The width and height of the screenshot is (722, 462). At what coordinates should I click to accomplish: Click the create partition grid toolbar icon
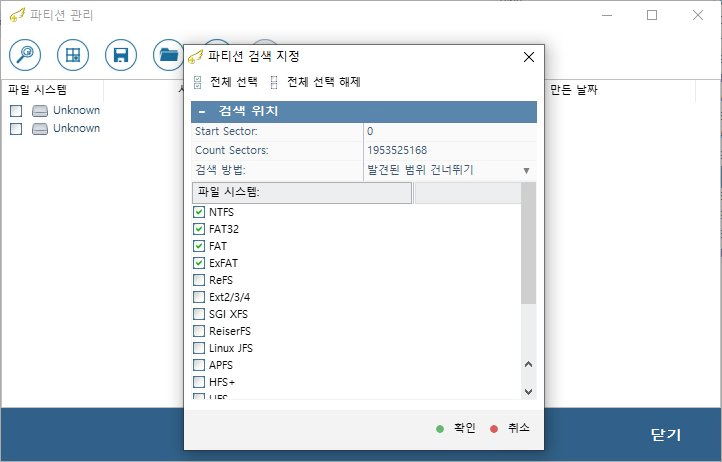tap(73, 55)
